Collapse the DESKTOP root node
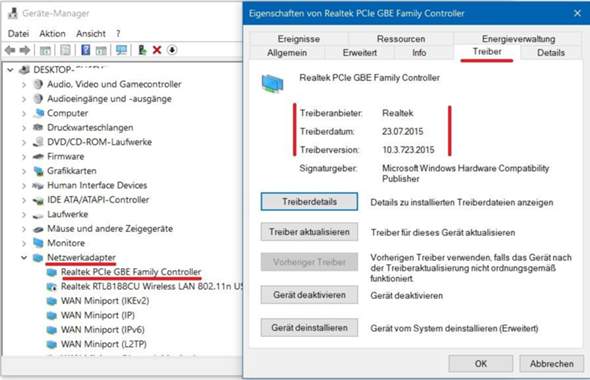This screenshot has width=590, height=380. point(11,70)
